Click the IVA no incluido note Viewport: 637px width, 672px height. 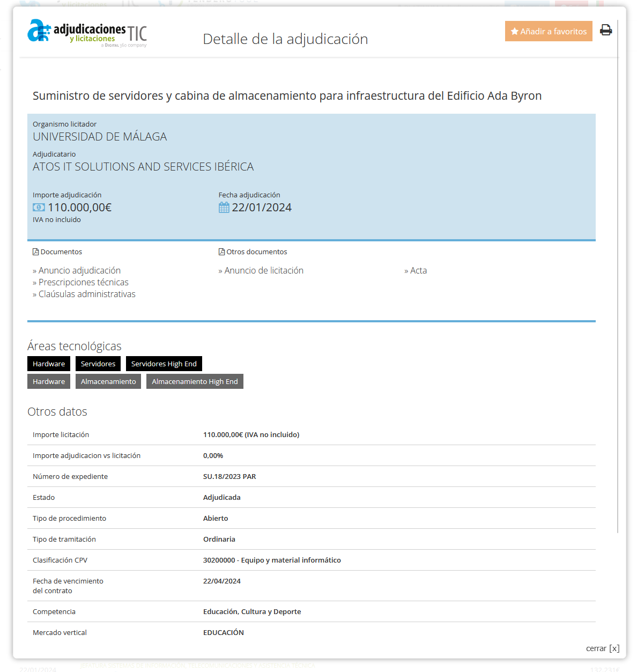tap(57, 220)
